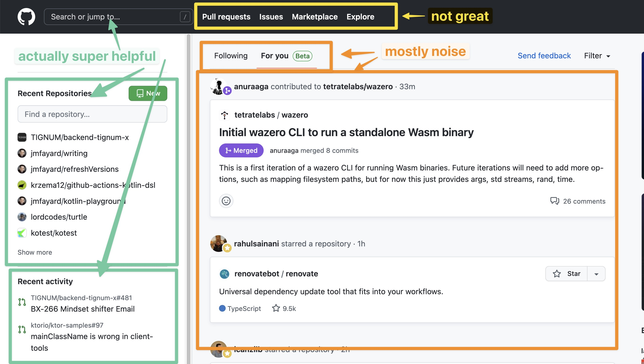644x364 pixels.
Task: Click the pull request icon beside ktorio/ktor-samples#97
Action: click(22, 329)
